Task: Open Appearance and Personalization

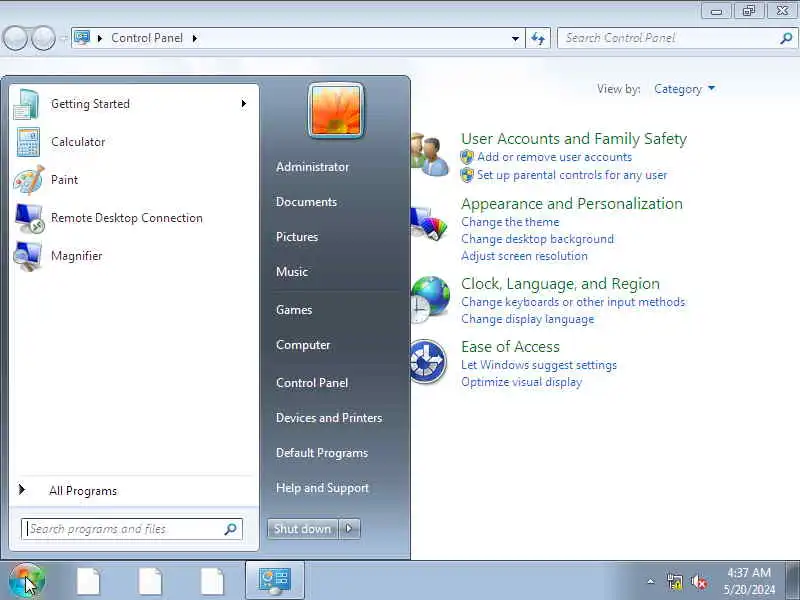Action: [x=572, y=204]
